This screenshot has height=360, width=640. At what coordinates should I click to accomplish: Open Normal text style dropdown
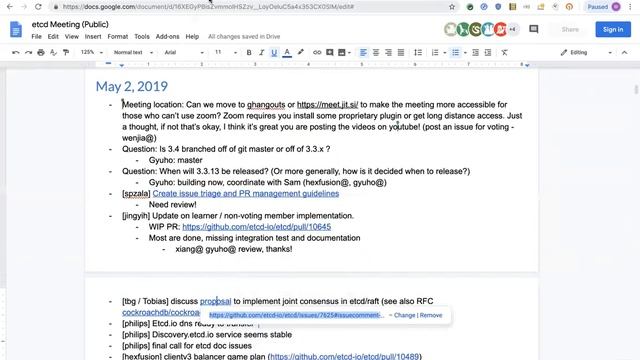tap(133, 52)
